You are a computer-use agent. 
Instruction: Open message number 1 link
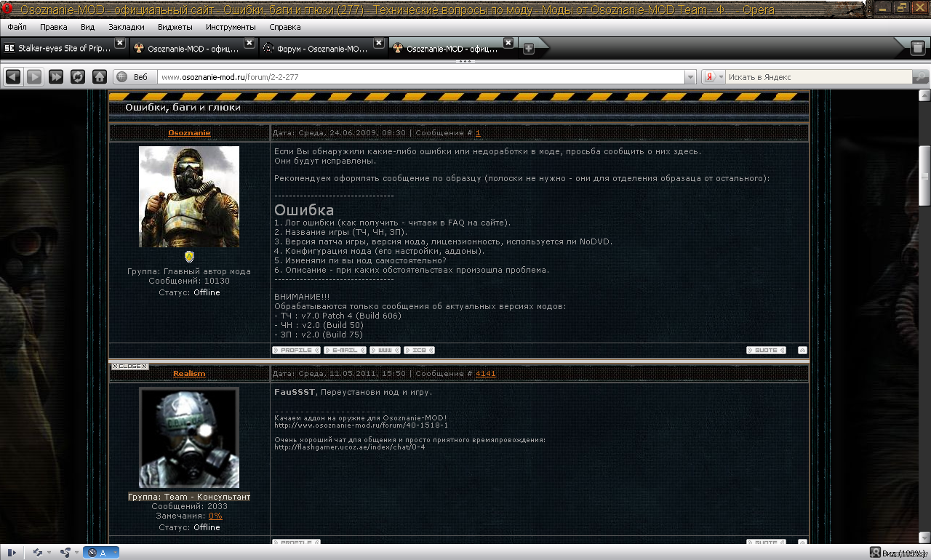pyautogui.click(x=478, y=133)
